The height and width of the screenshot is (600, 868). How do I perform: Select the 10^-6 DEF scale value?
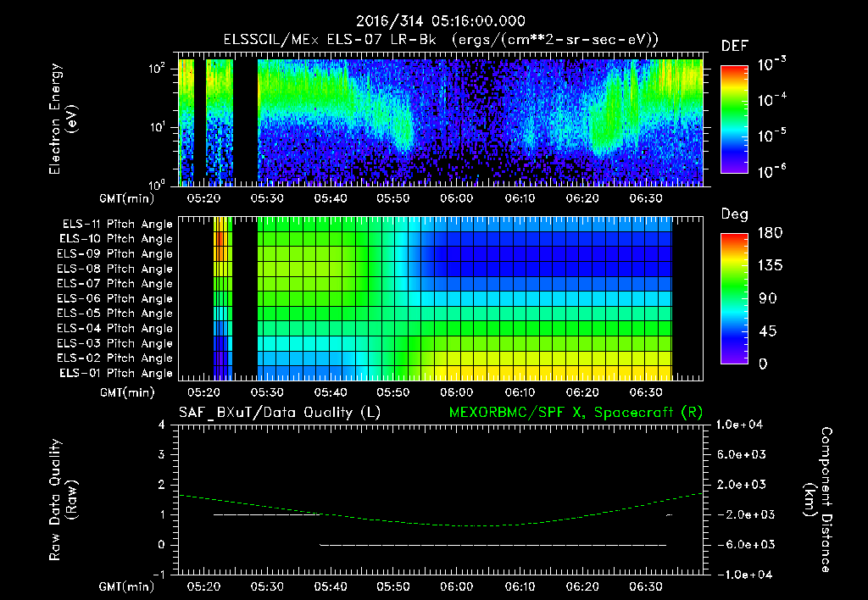(x=771, y=171)
